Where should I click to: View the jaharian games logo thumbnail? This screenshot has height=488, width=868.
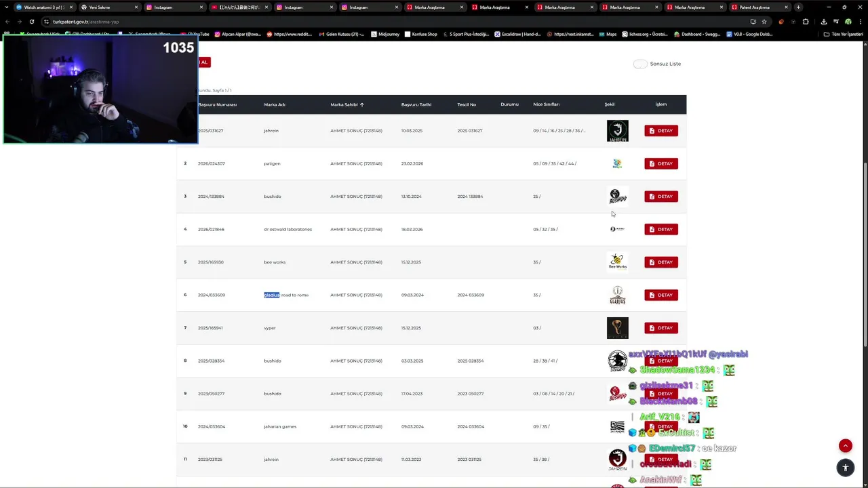click(617, 426)
